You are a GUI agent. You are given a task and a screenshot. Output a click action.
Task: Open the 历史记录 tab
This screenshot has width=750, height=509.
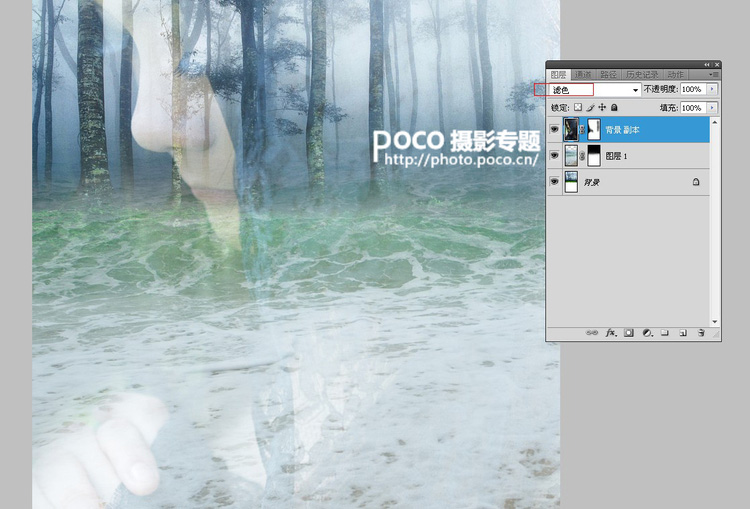(x=641, y=75)
